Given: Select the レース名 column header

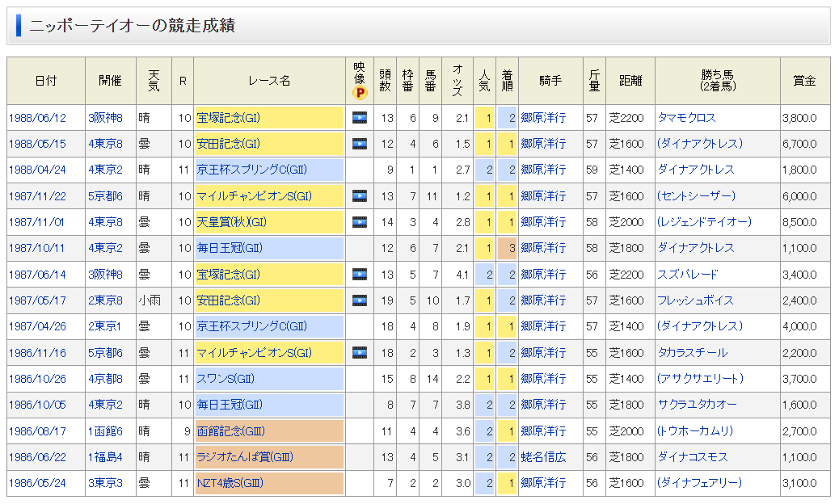Looking at the screenshot, I should coord(269,81).
